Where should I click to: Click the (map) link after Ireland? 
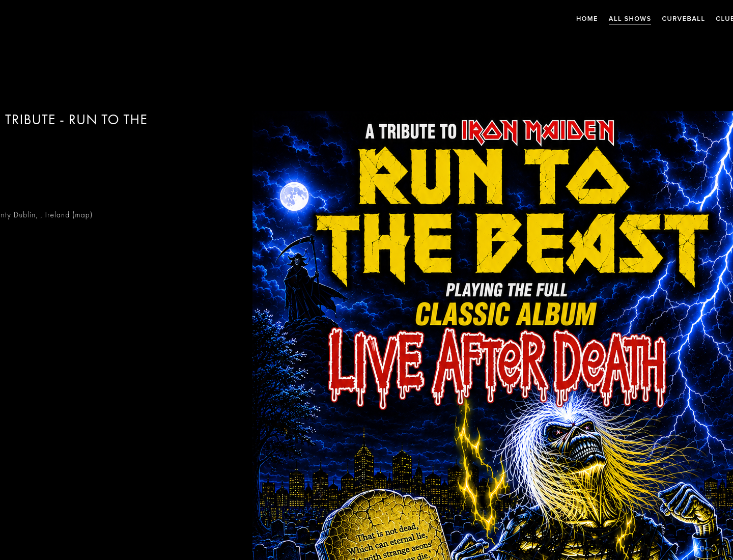[x=82, y=215]
